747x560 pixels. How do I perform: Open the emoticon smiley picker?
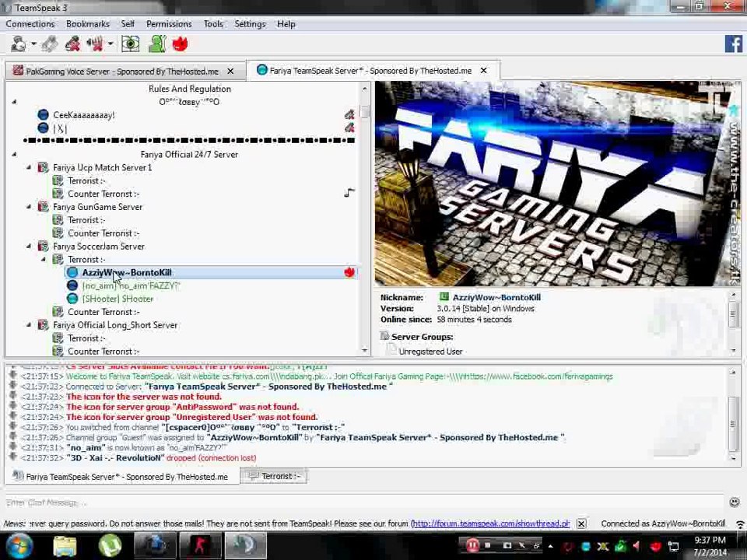(x=734, y=502)
